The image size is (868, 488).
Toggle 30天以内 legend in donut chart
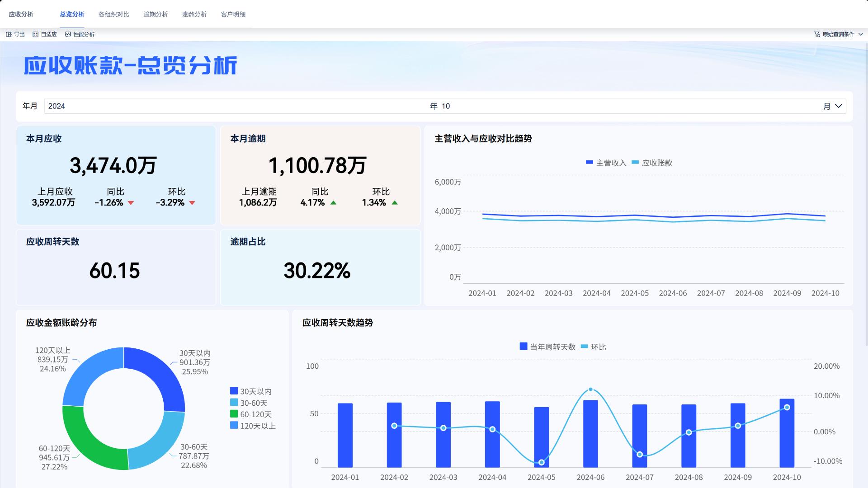[x=234, y=390]
